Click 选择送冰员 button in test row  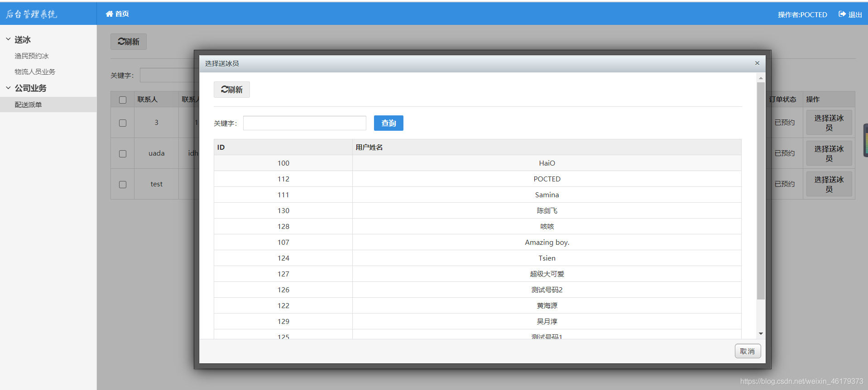point(829,184)
